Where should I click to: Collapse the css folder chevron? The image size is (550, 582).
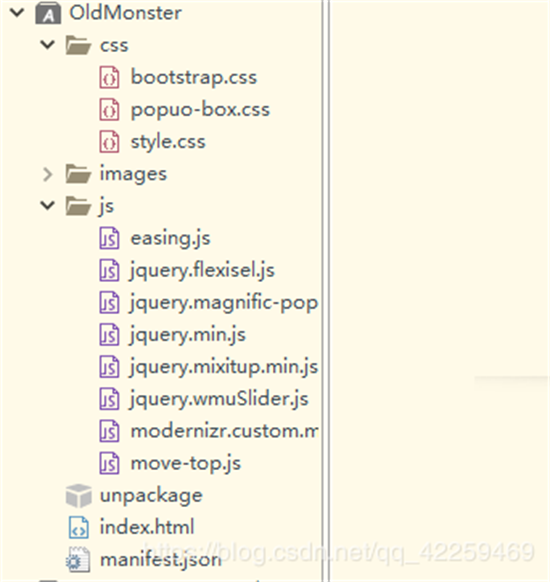coord(48,45)
